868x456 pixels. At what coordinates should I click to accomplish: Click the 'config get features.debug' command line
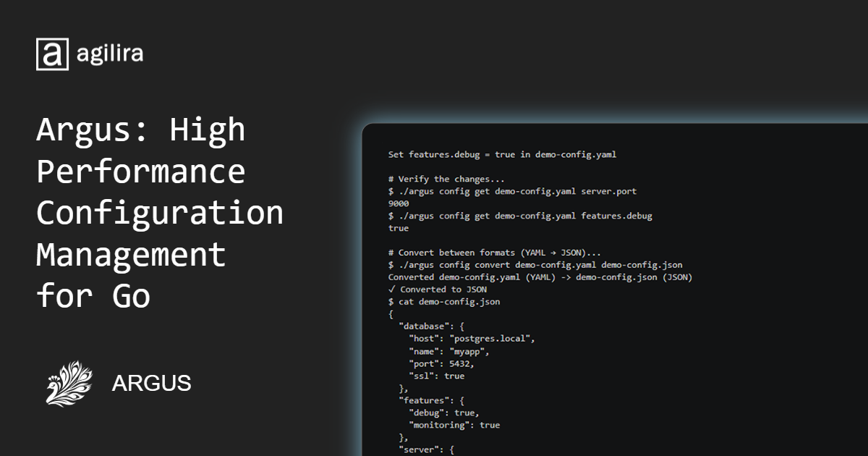pos(520,216)
